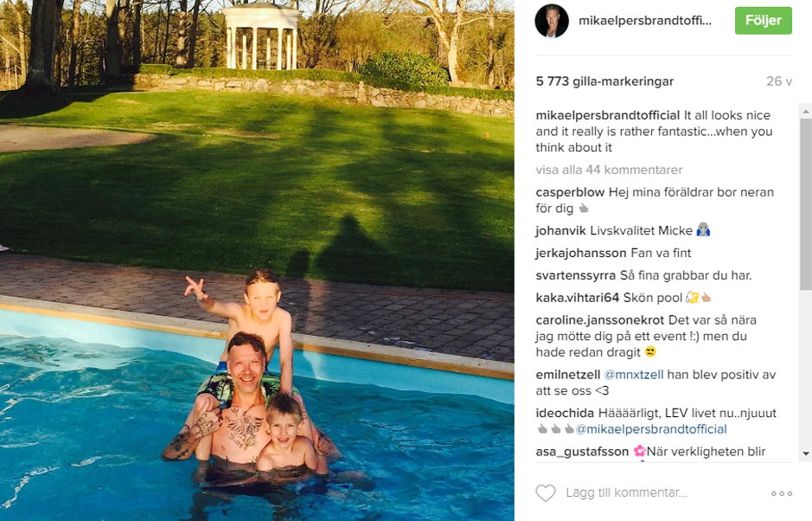Viewport: 812px width, 521px height.
Task: Click the pool photo image
Action: pos(257,260)
